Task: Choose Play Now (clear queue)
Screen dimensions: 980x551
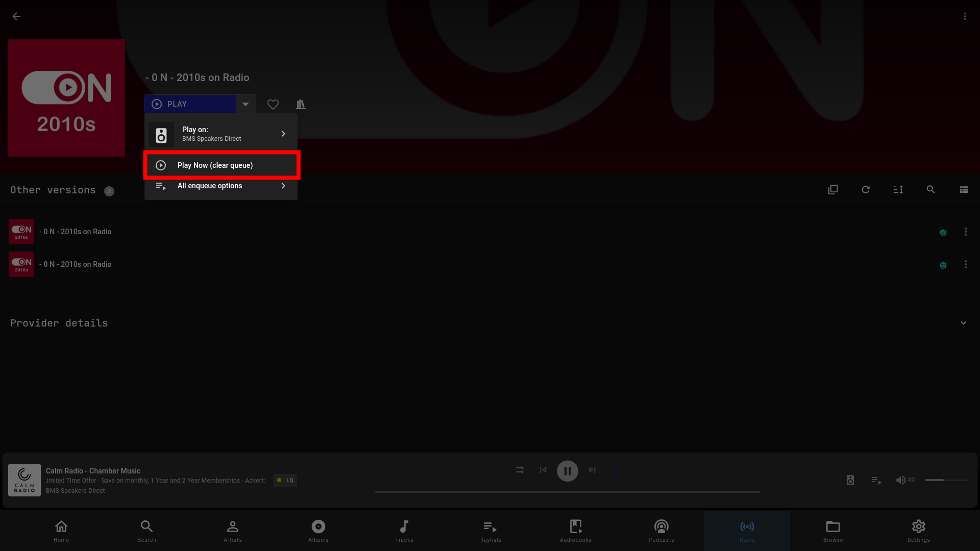Action: click(x=221, y=165)
